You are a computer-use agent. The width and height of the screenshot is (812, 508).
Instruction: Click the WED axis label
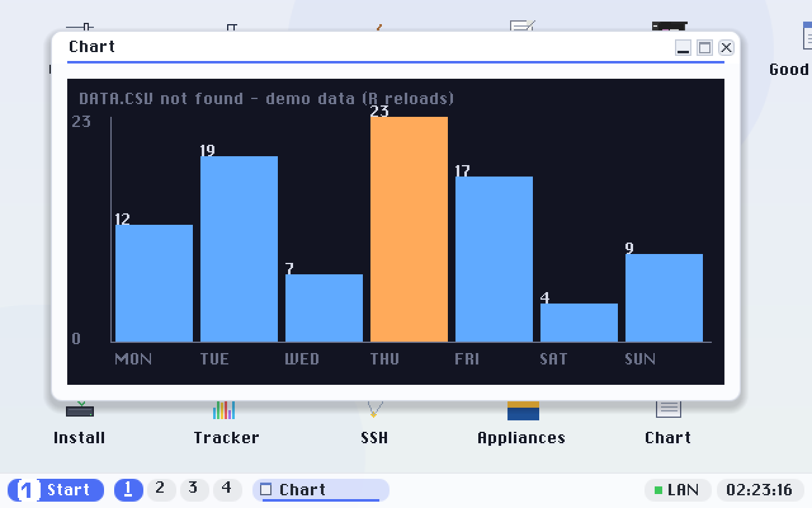pos(302,359)
